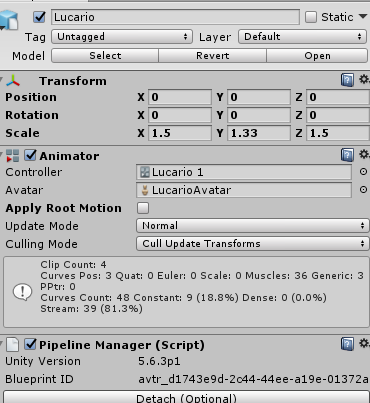
Task: Enable the Static checkbox
Action: pos(311,17)
